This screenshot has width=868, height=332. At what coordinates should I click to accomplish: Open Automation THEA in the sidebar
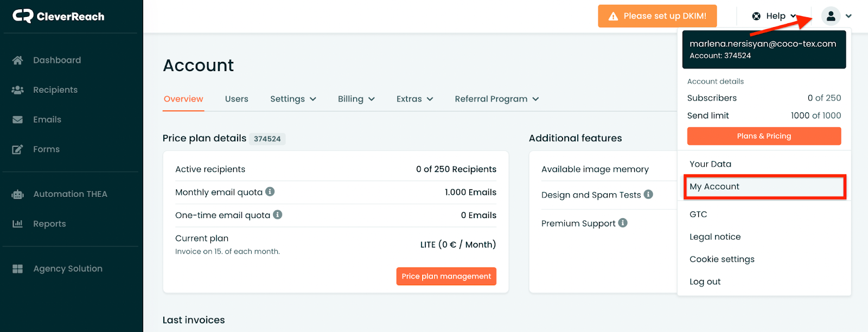tap(70, 194)
